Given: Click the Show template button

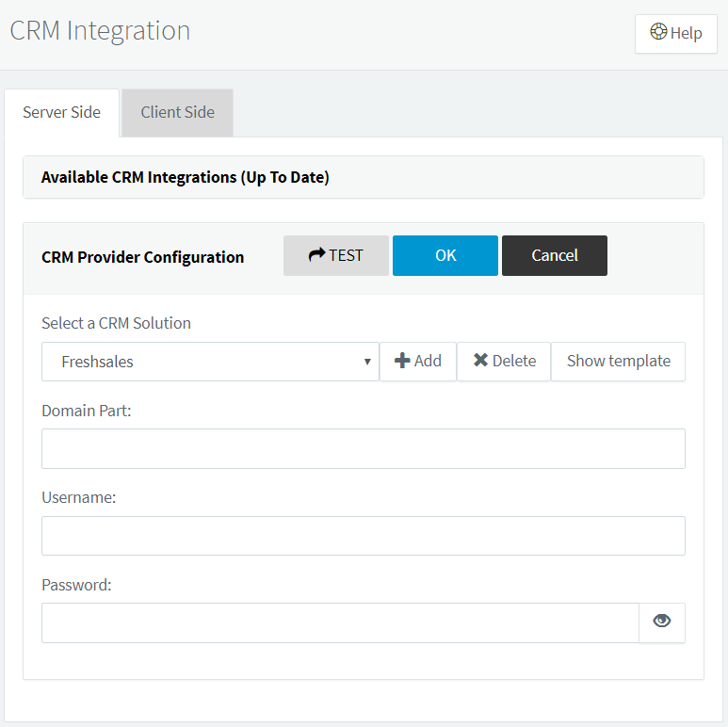Looking at the screenshot, I should pyautogui.click(x=618, y=361).
